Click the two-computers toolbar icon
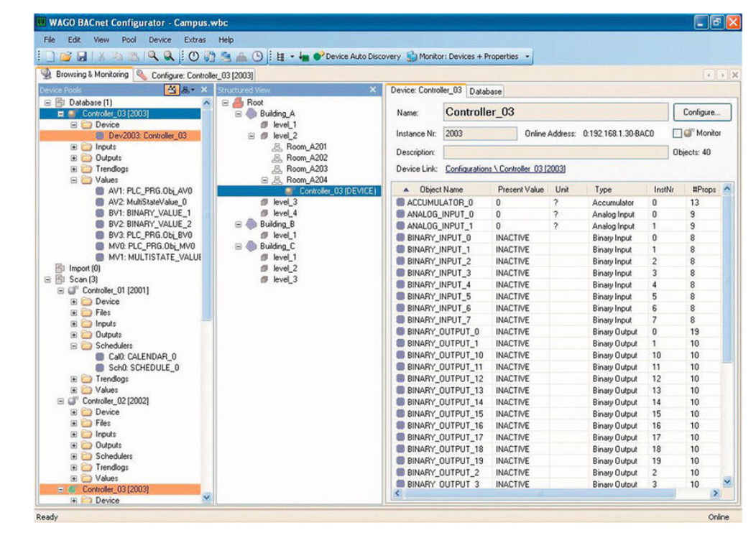Viewport: 756px width, 538px height. click(x=226, y=57)
